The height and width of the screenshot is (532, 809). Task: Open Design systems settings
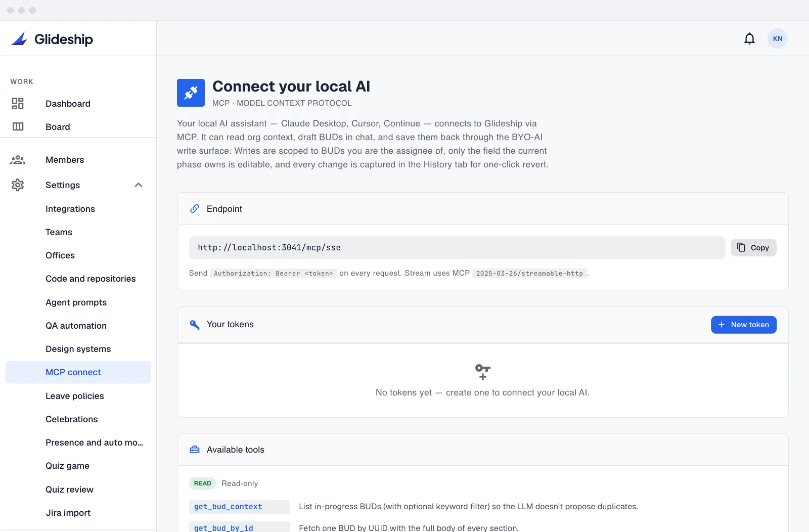pyautogui.click(x=78, y=349)
